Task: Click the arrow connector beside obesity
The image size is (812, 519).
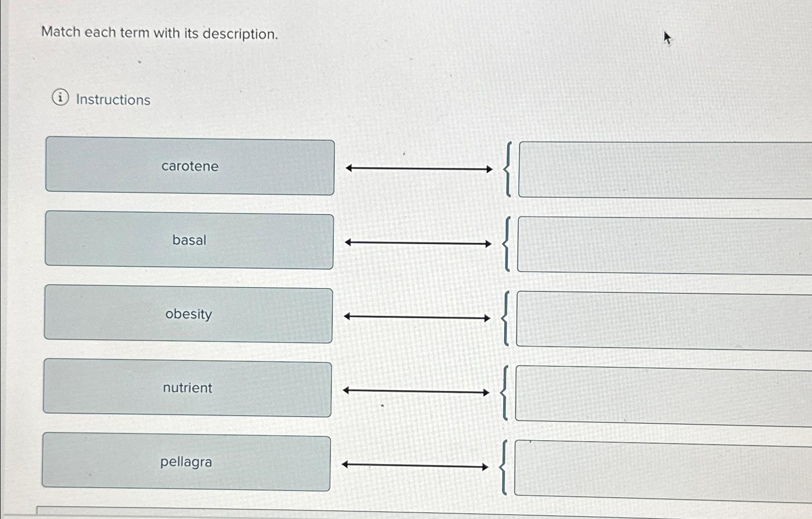Action: 416,316
